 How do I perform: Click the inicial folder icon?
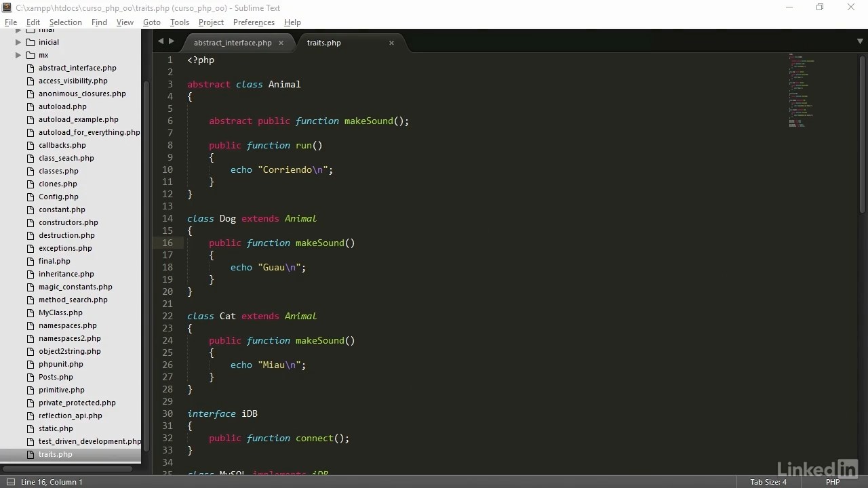click(x=31, y=42)
